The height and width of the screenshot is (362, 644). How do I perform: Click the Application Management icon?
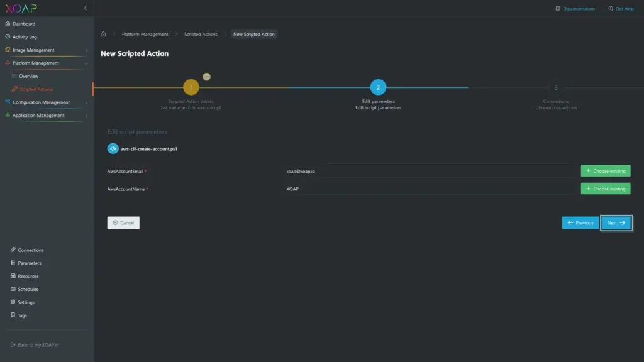click(x=8, y=116)
